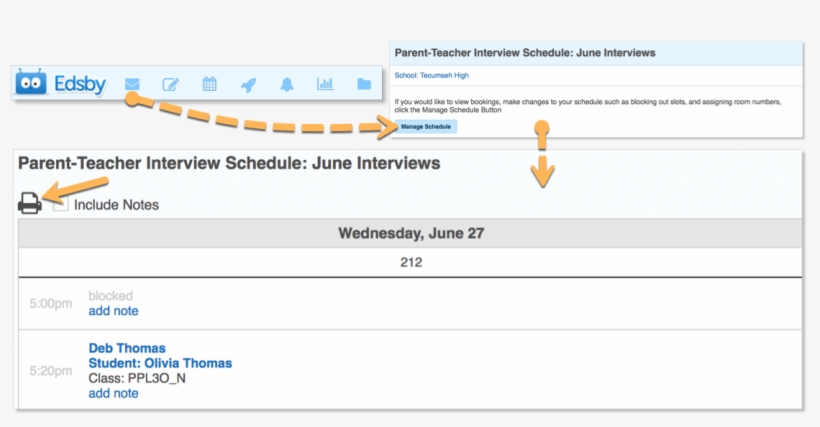Open notifications bell icon

coord(287,85)
